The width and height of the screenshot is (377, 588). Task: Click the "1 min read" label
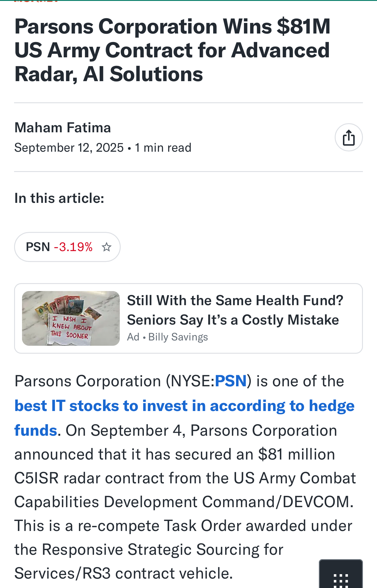point(163,148)
